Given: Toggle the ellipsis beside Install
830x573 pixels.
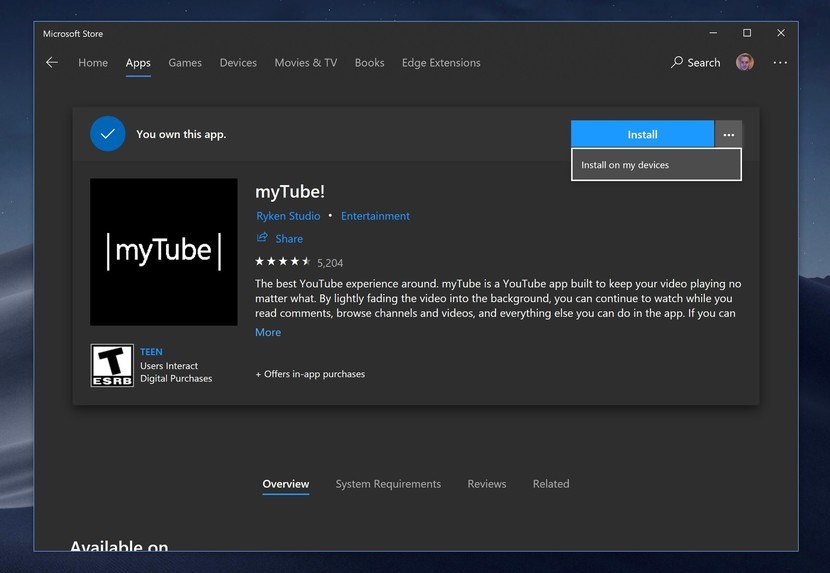Looking at the screenshot, I should (x=728, y=135).
